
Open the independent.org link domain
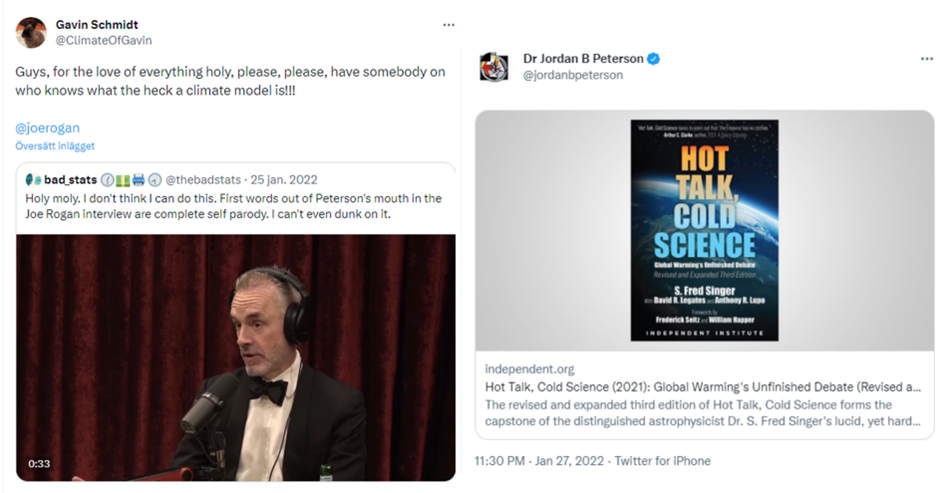coord(529,369)
